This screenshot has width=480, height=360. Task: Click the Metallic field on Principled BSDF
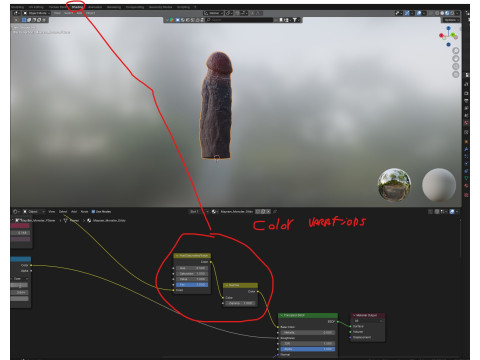point(307,332)
